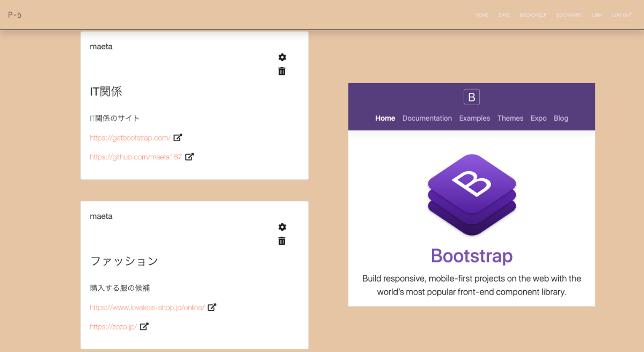
Task: Select BOOKMARK in the top navigation
Action: pyautogui.click(x=569, y=15)
